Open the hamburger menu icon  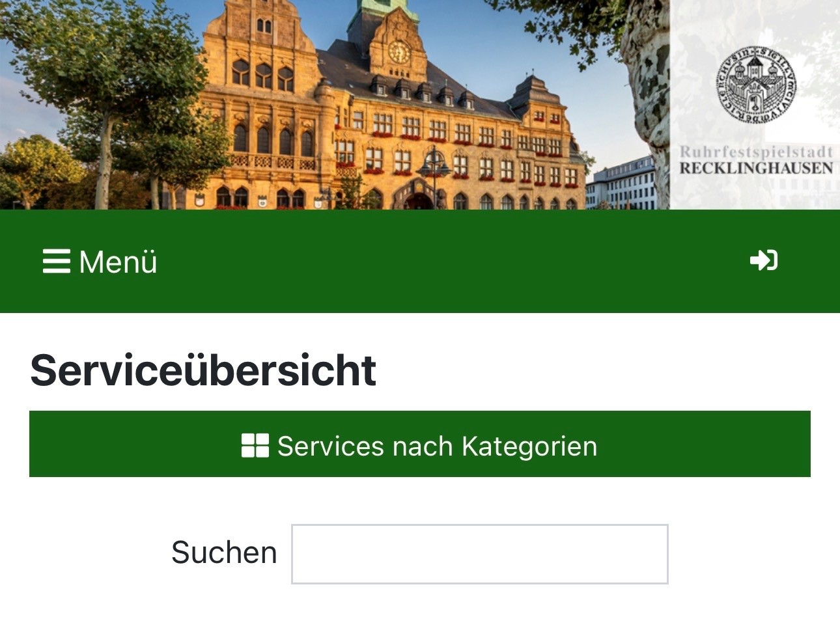tap(56, 261)
